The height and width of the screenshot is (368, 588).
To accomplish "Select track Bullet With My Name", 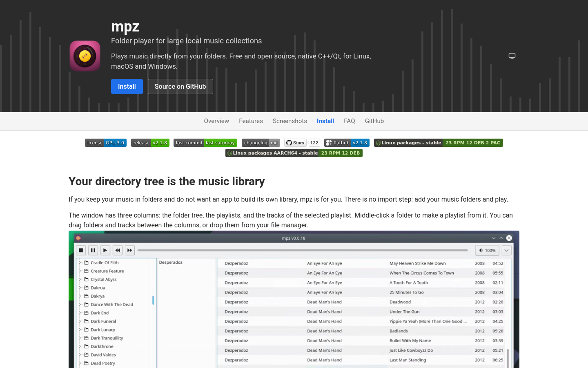I will click(410, 341).
